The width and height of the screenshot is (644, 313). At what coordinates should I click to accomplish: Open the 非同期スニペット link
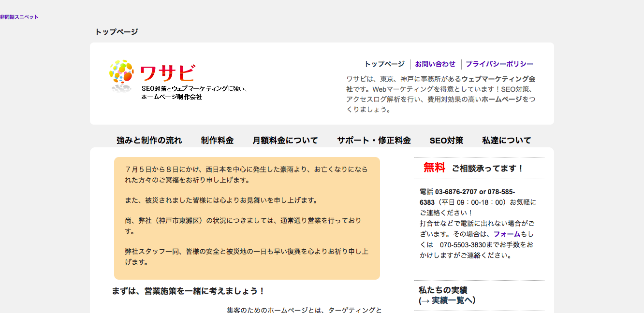click(x=19, y=17)
